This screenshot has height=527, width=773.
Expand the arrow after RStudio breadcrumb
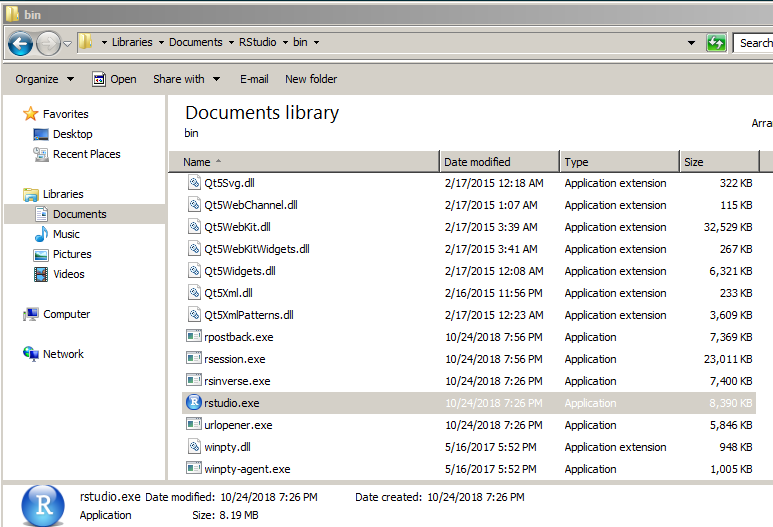pyautogui.click(x=285, y=42)
